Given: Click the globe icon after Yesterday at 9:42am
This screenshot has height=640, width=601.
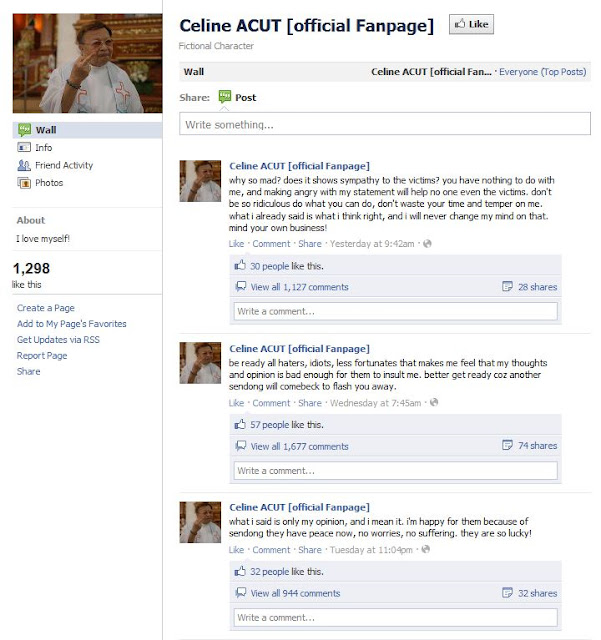Looking at the screenshot, I should [x=427, y=244].
